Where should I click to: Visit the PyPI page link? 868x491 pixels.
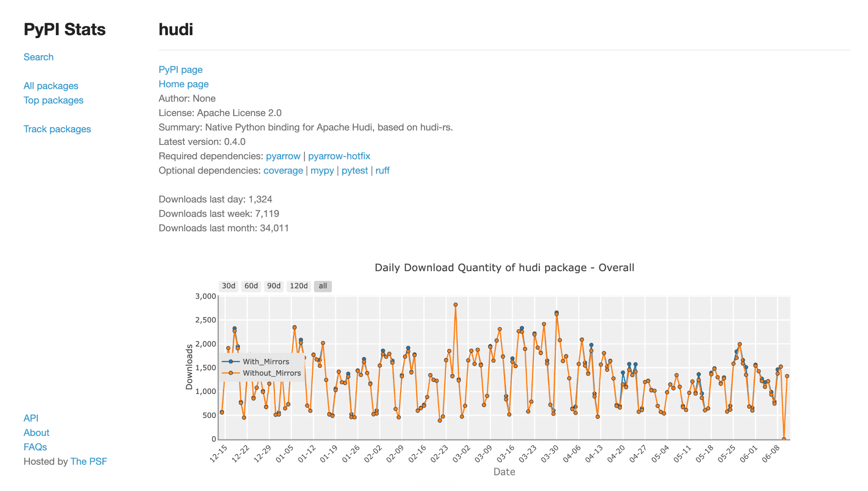click(181, 69)
